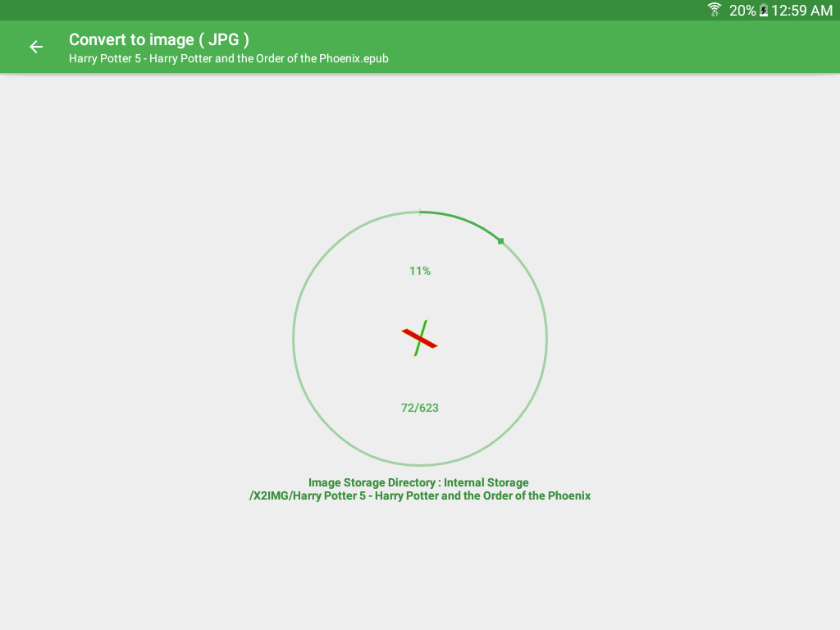Click the 12:59 AM clock
Viewport: 840px width, 630px height.
(802, 10)
